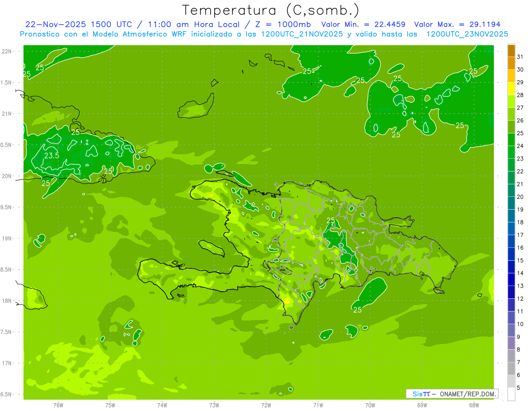Click the "16" value on the color scale
The width and height of the screenshot is (532, 411).
click(x=520, y=248)
